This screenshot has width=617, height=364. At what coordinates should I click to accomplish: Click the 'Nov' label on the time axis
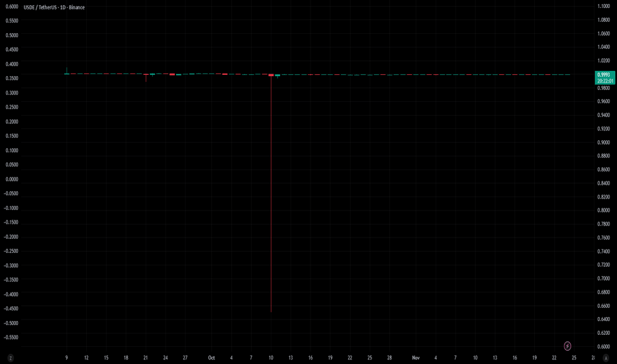416,357
